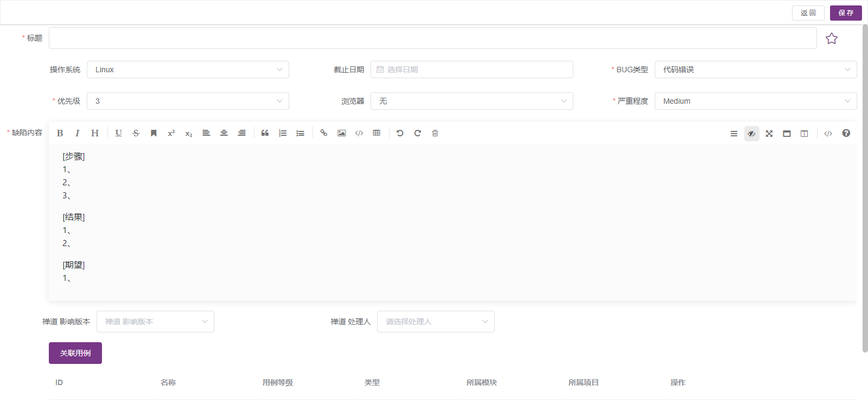
Task: Center align text in editor
Action: click(x=224, y=133)
